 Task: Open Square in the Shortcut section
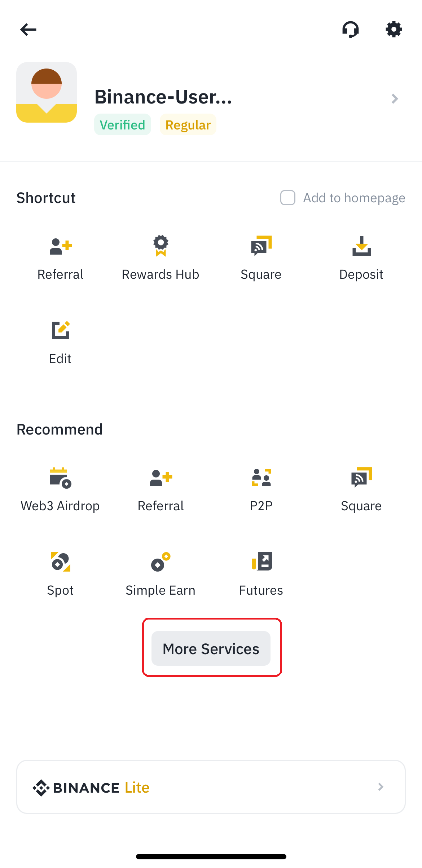261,246
